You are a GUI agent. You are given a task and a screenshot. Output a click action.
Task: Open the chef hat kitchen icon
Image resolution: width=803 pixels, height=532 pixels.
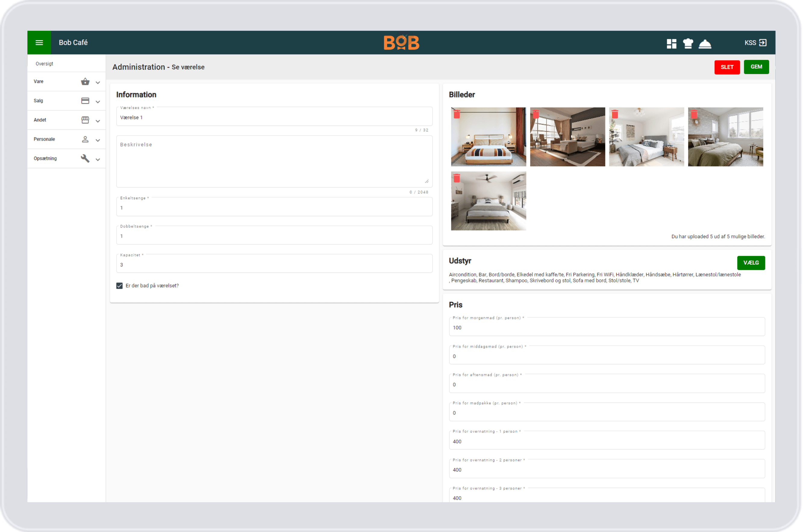tap(688, 43)
